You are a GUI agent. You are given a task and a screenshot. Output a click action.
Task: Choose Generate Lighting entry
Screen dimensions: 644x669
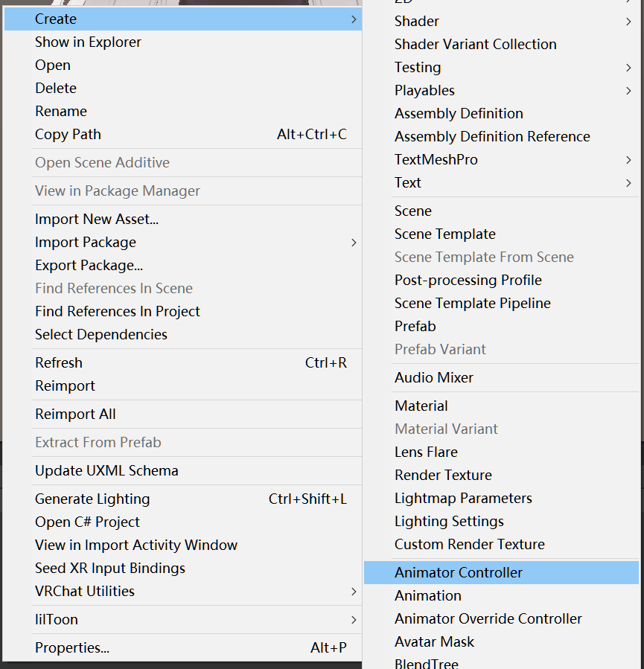click(92, 499)
